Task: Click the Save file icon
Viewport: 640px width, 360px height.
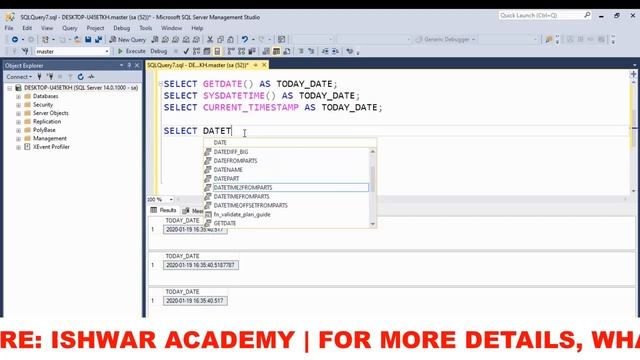Action: tap(88, 40)
